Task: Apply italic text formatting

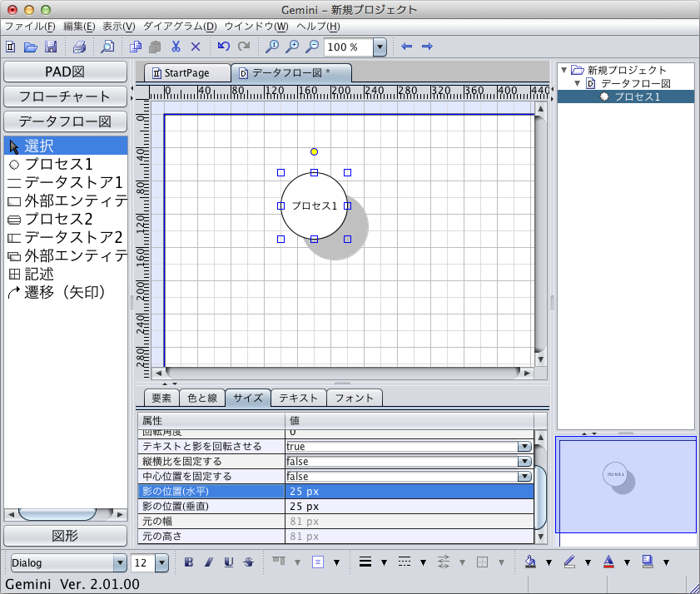Action: (x=209, y=562)
